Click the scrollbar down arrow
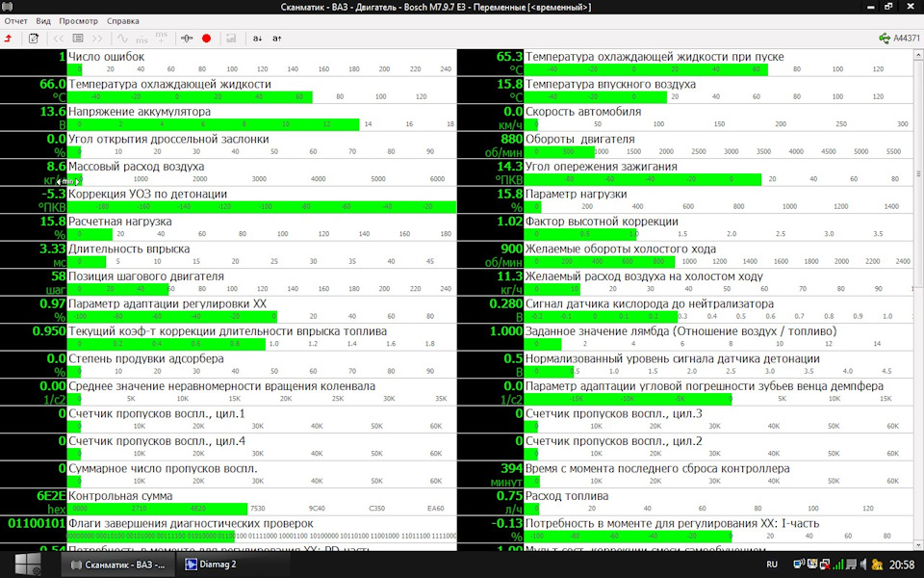 pyautogui.click(x=918, y=545)
